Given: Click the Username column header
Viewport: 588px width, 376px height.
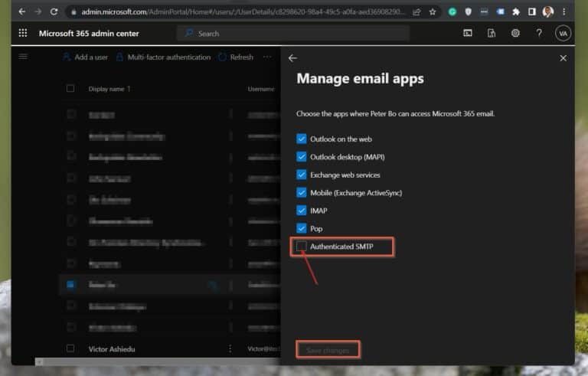Looking at the screenshot, I should click(x=261, y=89).
